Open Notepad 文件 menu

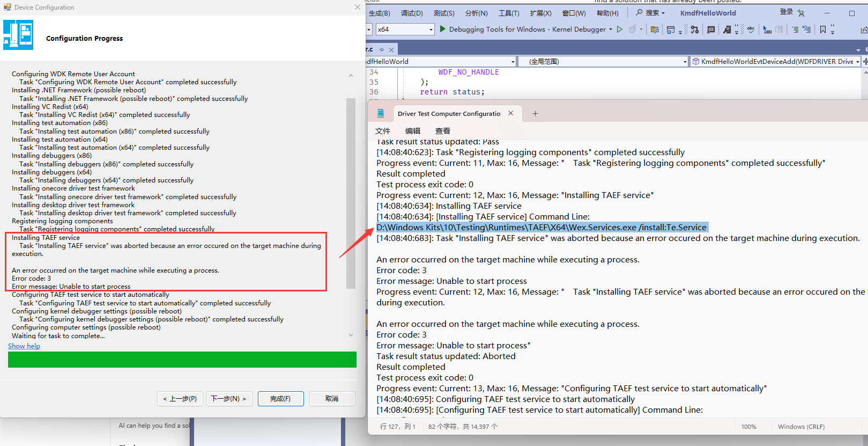pos(383,131)
